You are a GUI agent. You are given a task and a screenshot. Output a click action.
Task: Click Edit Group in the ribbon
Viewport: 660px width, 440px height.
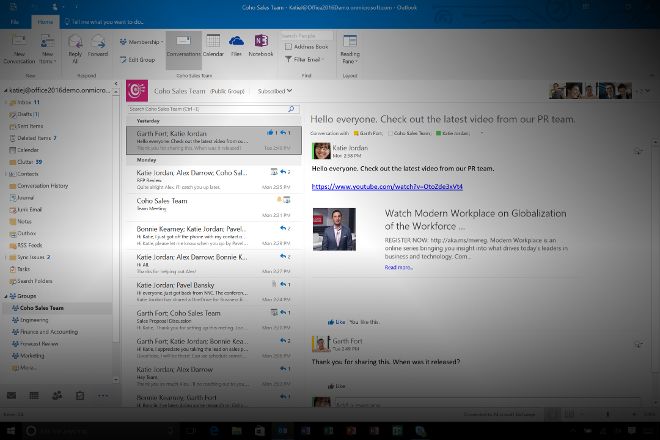(138, 60)
